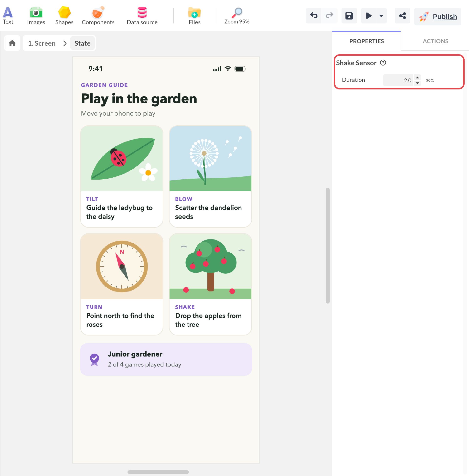Switch to the ACTIONS tab
Viewport: 469px width, 476px height.
435,41
